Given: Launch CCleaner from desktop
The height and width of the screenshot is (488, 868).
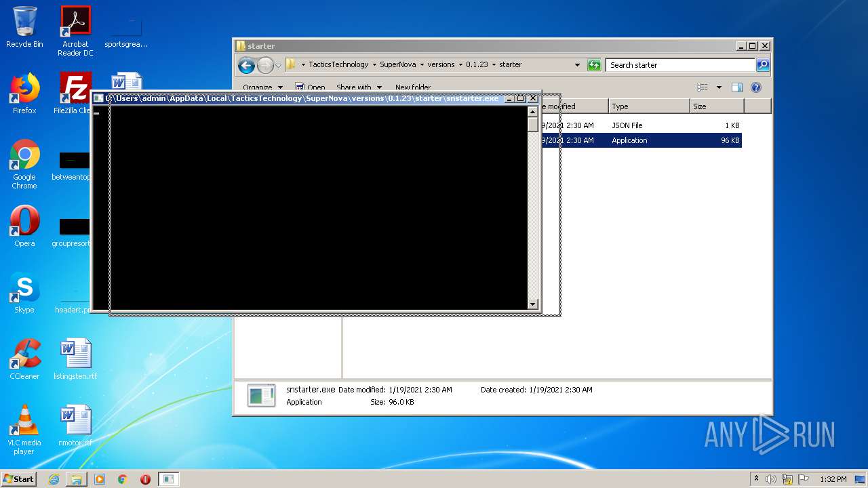Looking at the screenshot, I should point(24,359).
